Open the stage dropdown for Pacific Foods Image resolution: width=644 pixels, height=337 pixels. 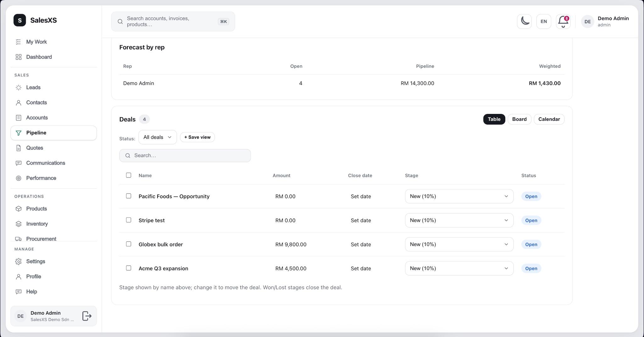pos(459,196)
